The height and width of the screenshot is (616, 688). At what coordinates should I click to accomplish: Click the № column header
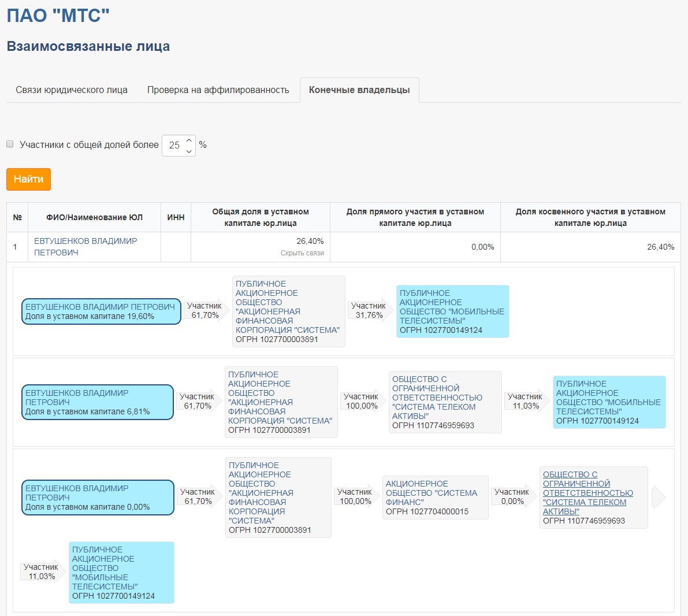[17, 217]
